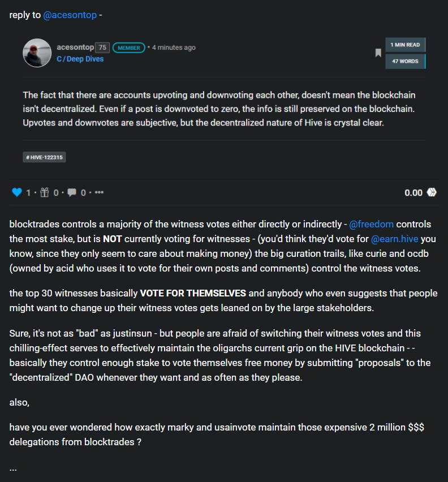Click the blue heart upvote icon

point(17,192)
